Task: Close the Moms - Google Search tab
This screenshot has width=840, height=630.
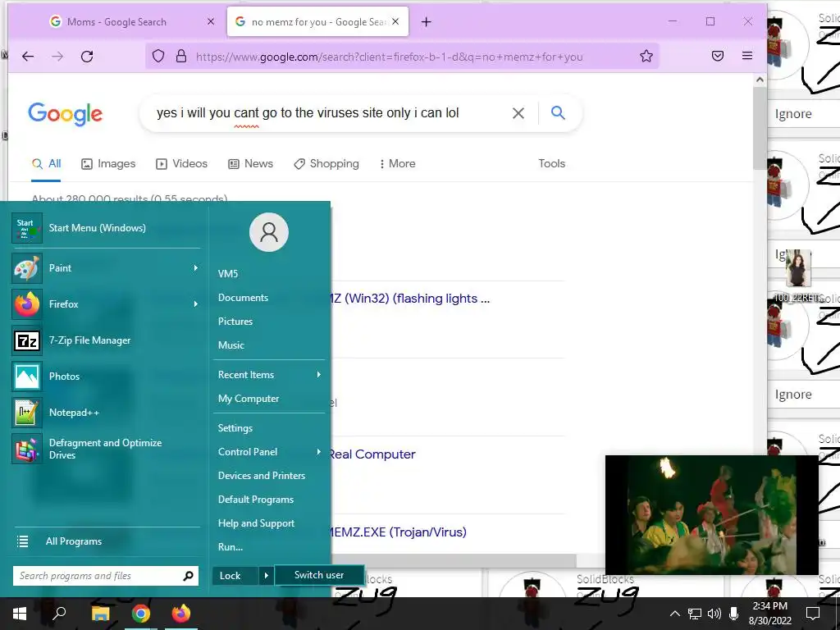Action: click(211, 21)
